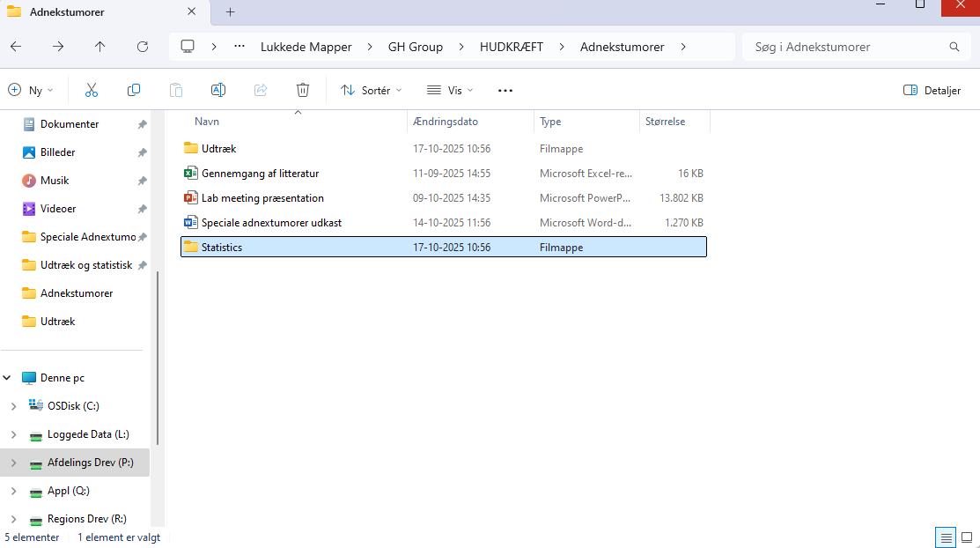Click the Cut scissors icon
The image size is (980, 548).
(92, 90)
